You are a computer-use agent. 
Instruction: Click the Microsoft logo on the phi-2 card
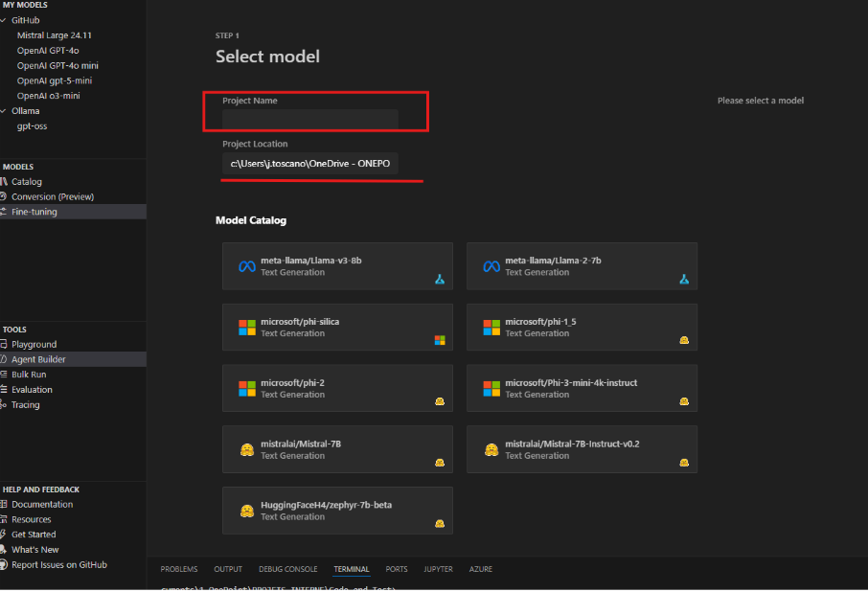247,389
